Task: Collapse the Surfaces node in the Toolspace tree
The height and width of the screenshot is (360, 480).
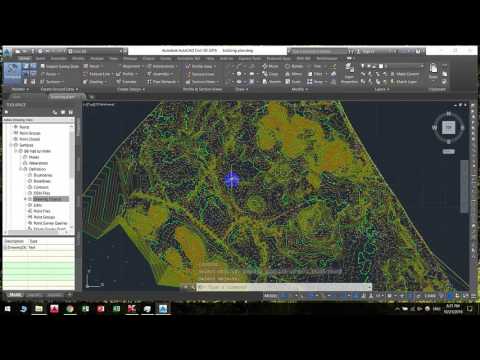Action: (x=11, y=145)
